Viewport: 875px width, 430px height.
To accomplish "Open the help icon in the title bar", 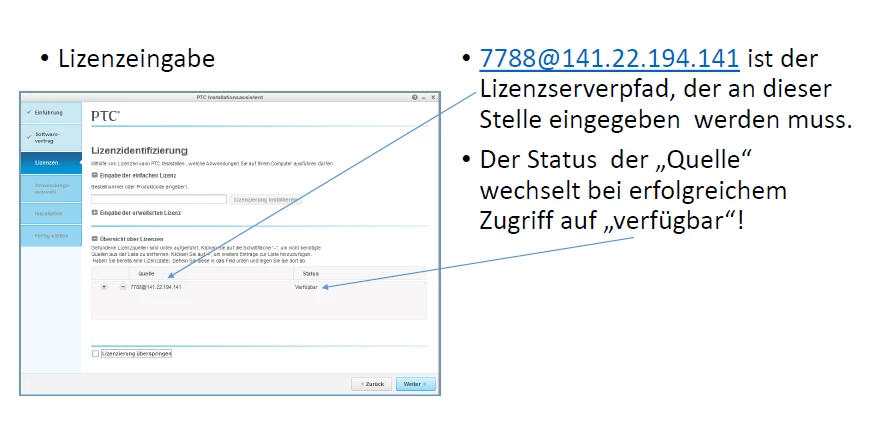I will [x=415, y=97].
